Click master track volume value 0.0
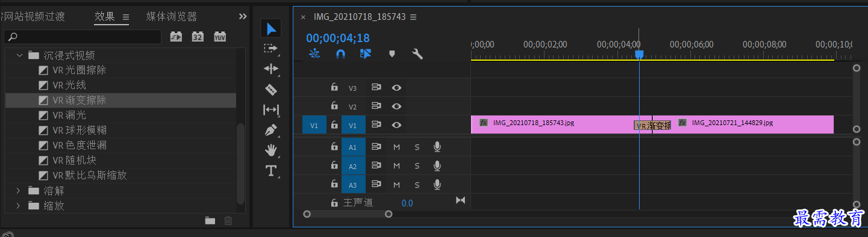This screenshot has height=237, width=868. 407,203
